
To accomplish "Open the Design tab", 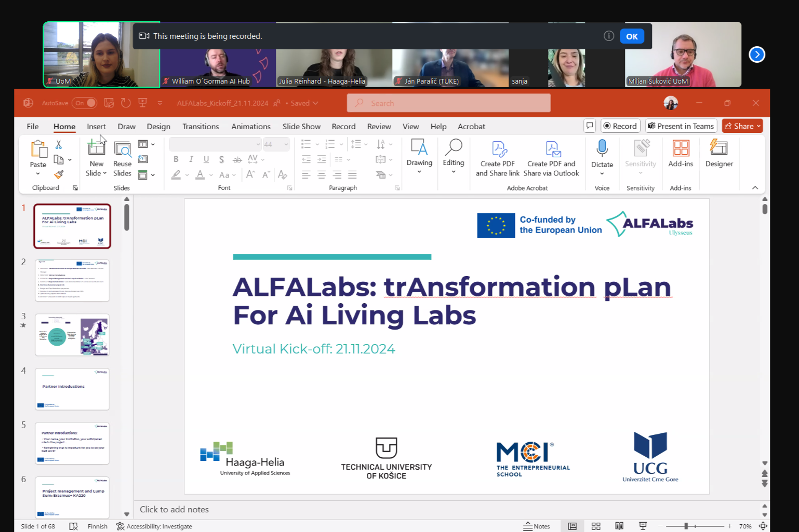I will (x=158, y=126).
